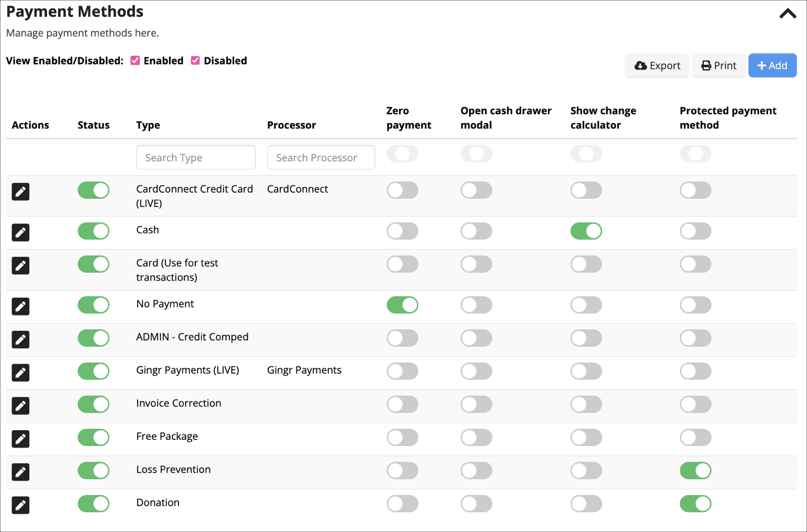Click the Loss Prevention type text
The height and width of the screenshot is (532, 807).
[173, 469]
